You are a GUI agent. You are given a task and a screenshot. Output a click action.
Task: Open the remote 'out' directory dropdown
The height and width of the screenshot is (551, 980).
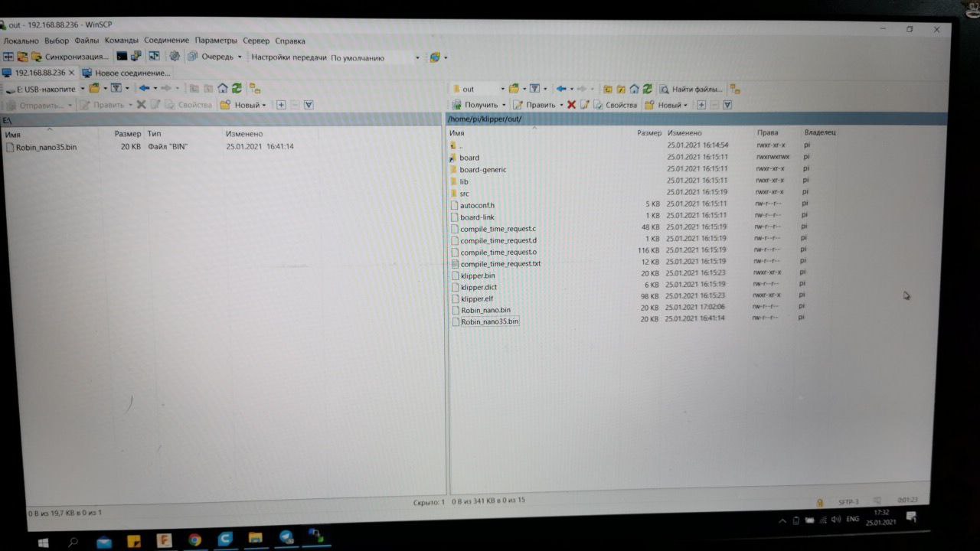tap(478, 89)
